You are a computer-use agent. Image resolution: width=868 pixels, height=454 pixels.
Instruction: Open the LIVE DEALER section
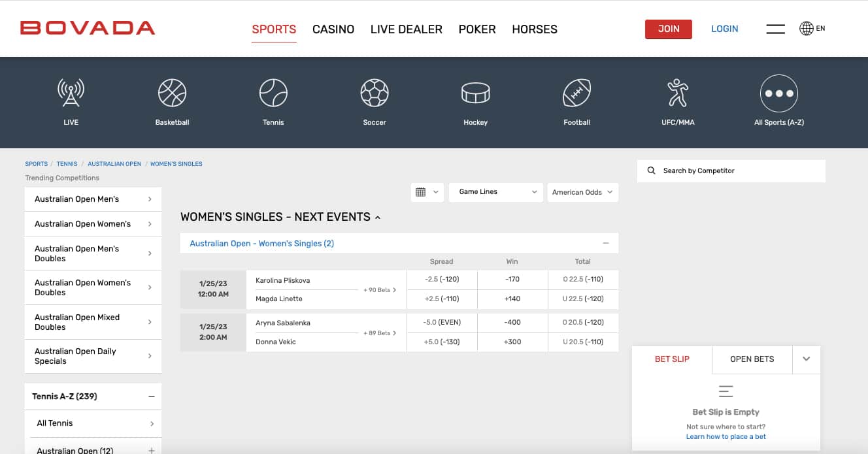407,29
